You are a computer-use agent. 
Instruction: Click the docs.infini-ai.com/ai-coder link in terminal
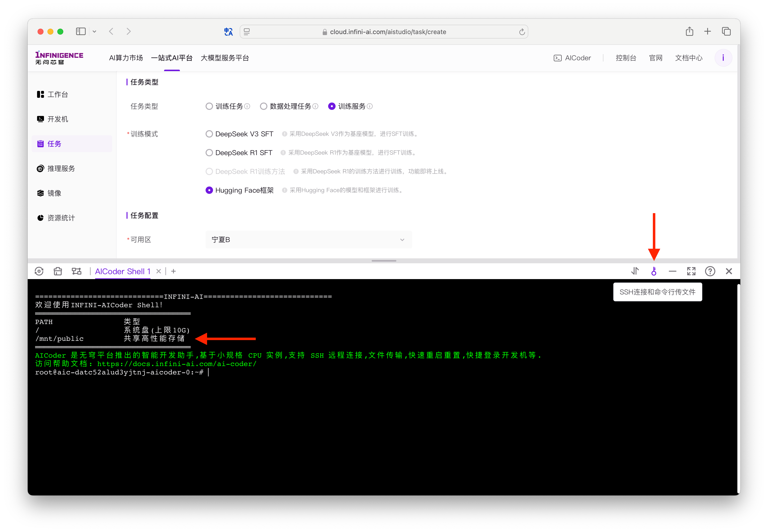[x=177, y=364]
